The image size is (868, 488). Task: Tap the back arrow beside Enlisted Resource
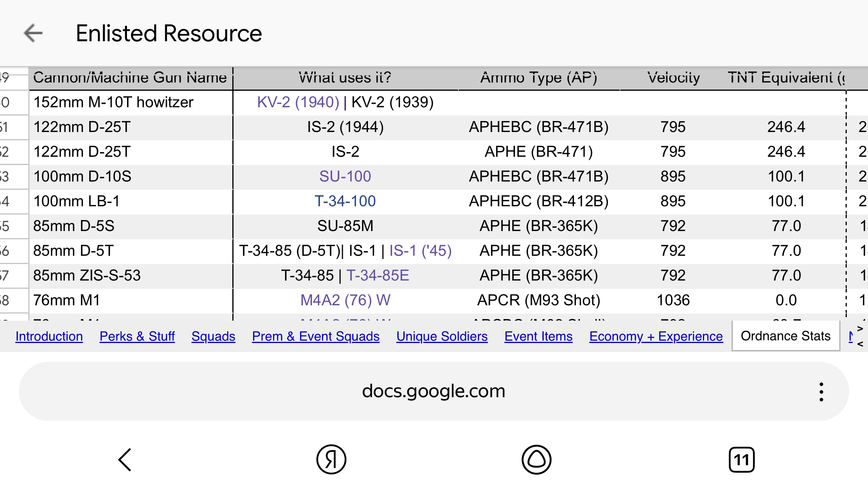pos(33,33)
